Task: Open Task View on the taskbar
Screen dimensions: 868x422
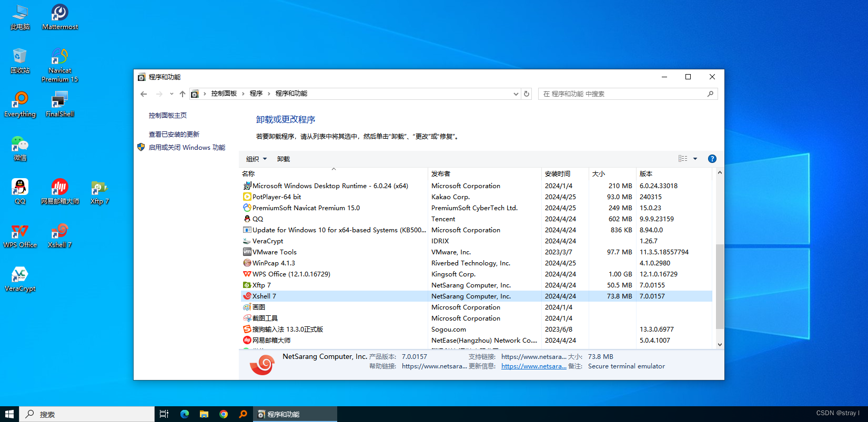Action: [164, 414]
